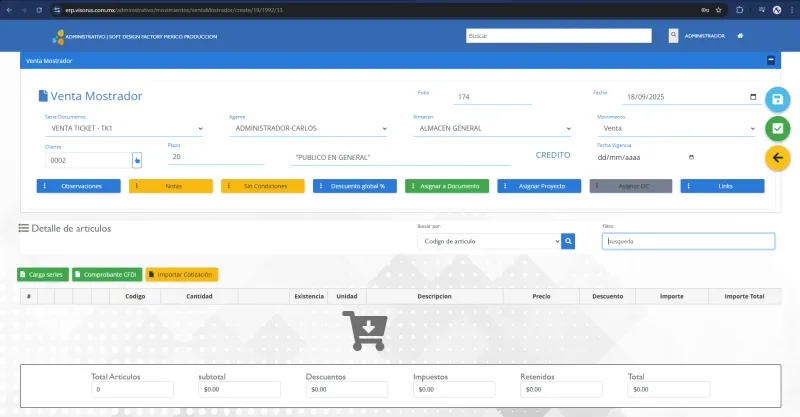This screenshot has width=800, height=417.
Task: Click the blue floppy-disk save button
Action: point(778,99)
